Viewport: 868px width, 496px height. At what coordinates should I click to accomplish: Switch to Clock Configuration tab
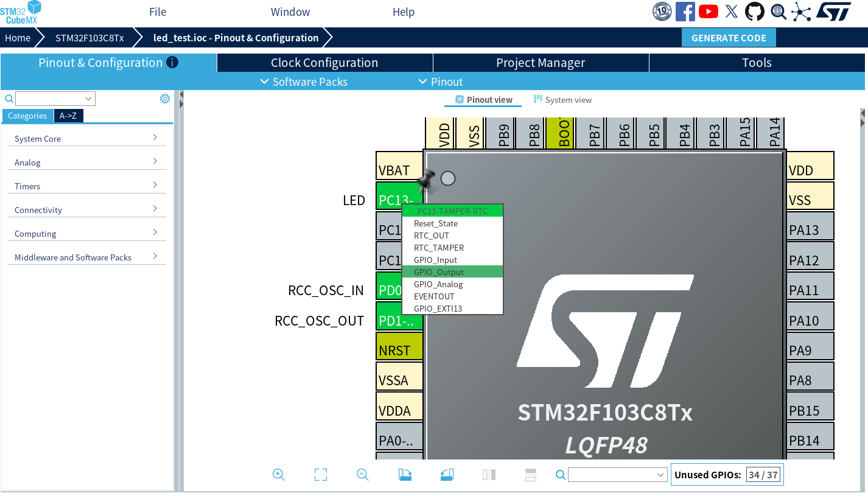tap(324, 63)
